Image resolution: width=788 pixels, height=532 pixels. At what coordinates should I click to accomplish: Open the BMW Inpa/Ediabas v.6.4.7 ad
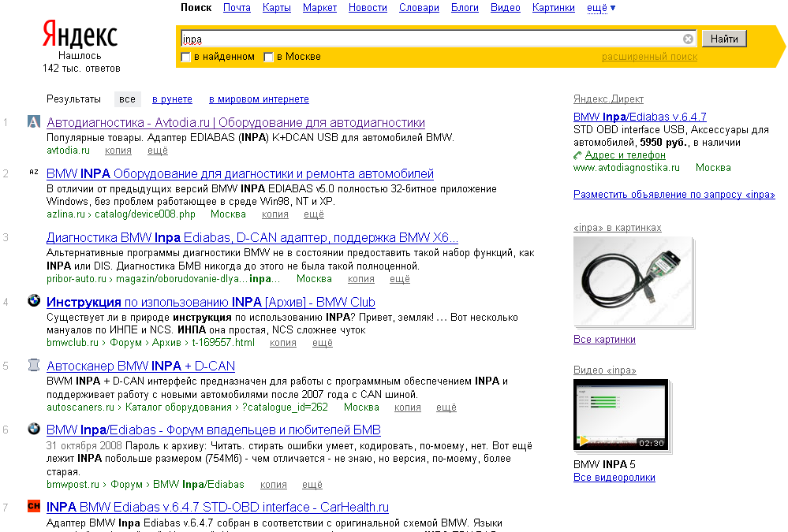(640, 117)
